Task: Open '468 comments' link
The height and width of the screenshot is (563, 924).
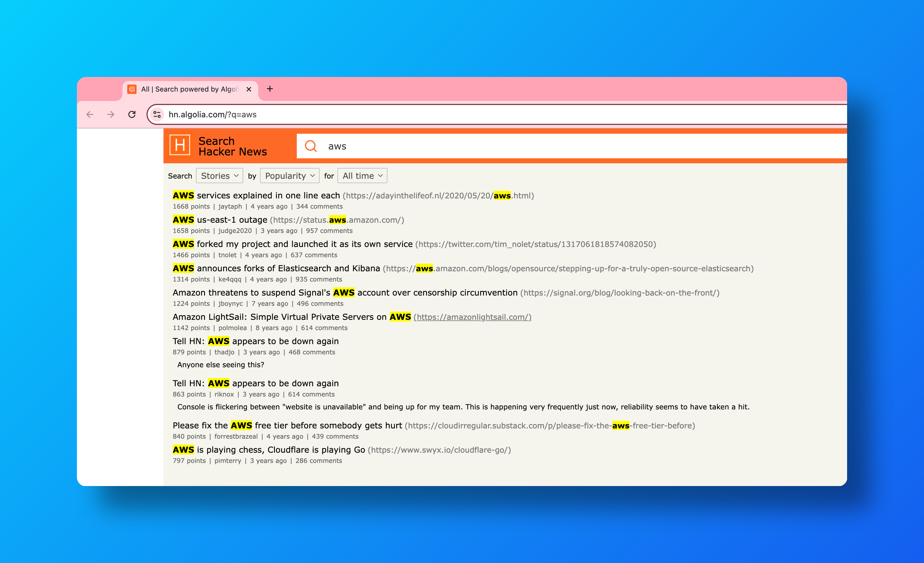Action: click(312, 352)
